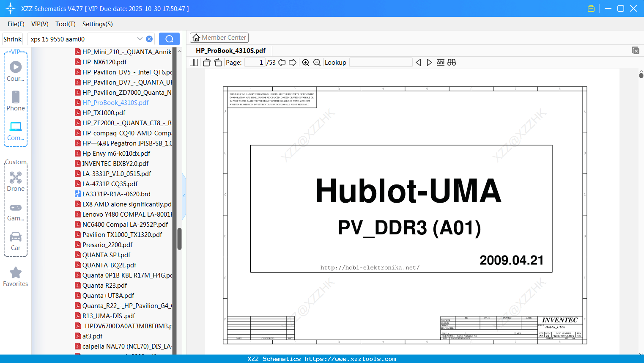Zoom in on the schematic
Viewport: 644px width, 363px height.
(306, 62)
